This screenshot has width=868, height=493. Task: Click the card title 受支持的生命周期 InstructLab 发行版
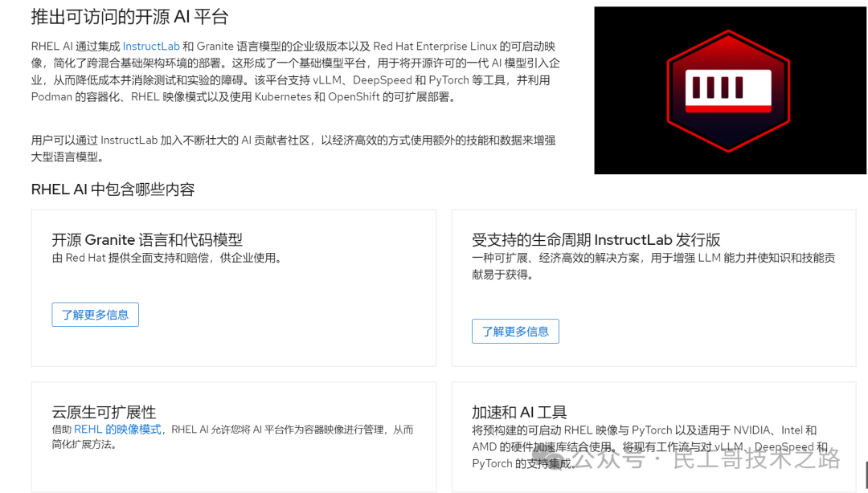click(x=596, y=239)
